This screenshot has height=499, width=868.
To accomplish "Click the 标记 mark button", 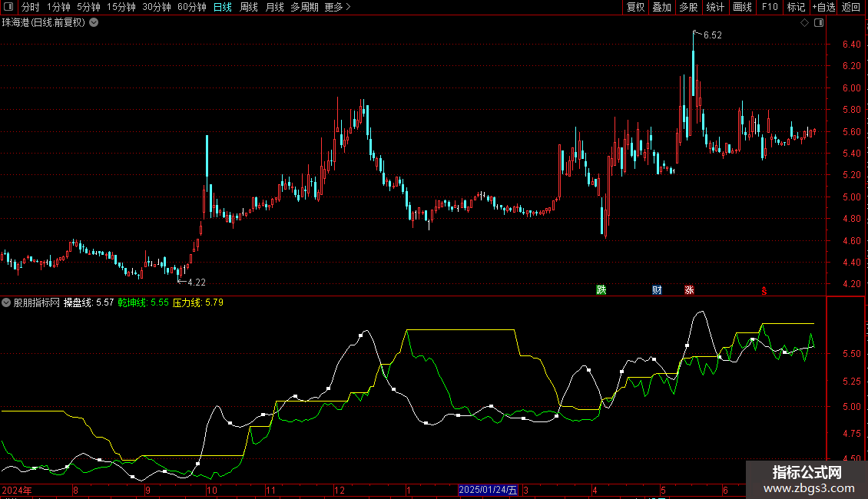I will point(796,7).
